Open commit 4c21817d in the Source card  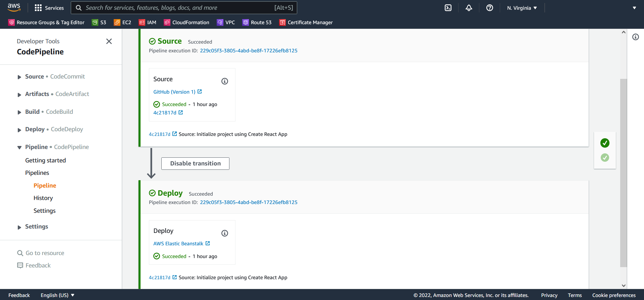(165, 113)
